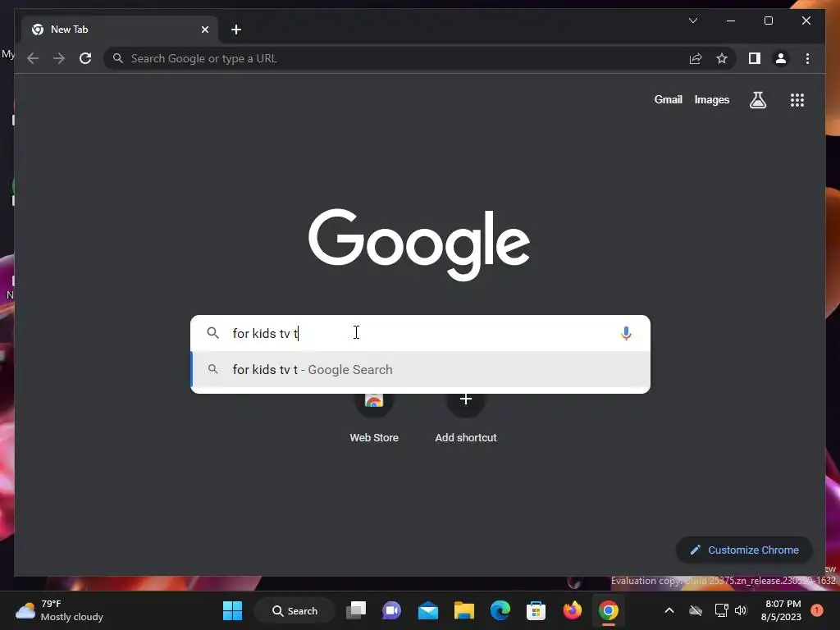Open Mail app from taskbar
The width and height of the screenshot is (840, 630).
[x=428, y=610]
